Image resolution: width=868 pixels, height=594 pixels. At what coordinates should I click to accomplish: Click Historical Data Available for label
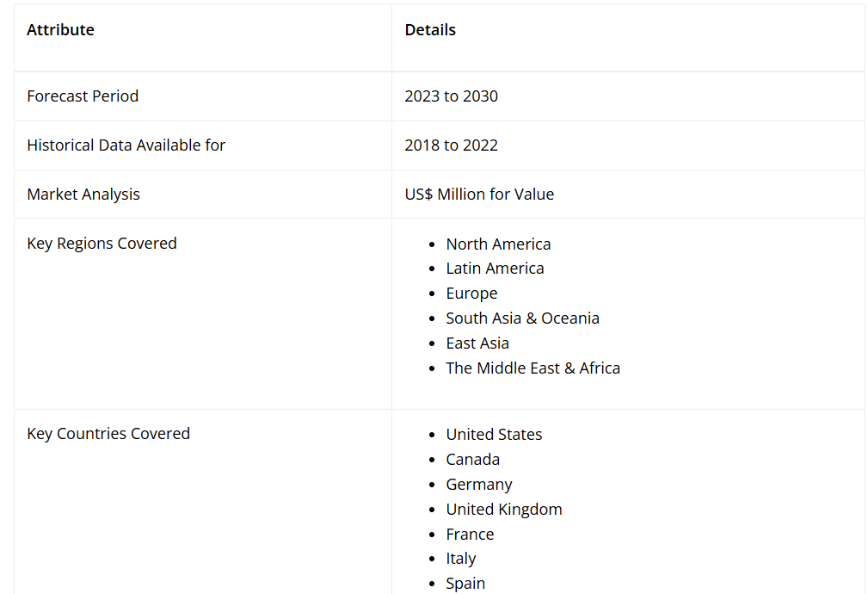pyautogui.click(x=126, y=145)
